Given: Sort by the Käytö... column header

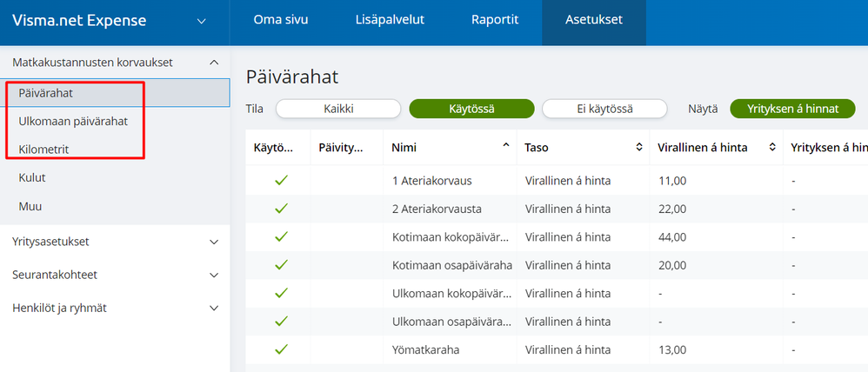Looking at the screenshot, I should [x=278, y=147].
